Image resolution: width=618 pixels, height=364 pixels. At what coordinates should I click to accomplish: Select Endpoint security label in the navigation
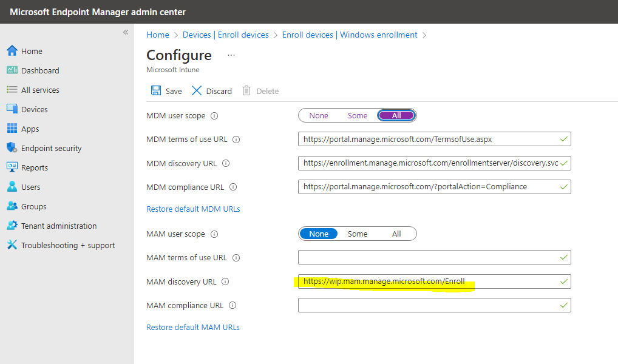click(x=51, y=148)
